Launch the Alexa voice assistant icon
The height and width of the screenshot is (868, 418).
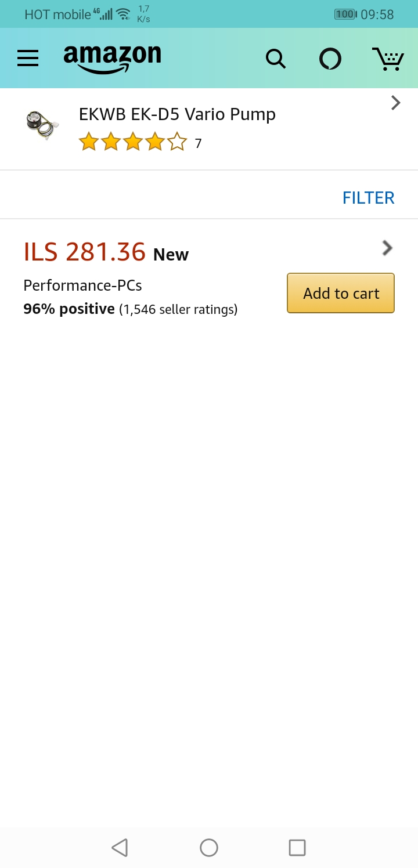(x=330, y=59)
